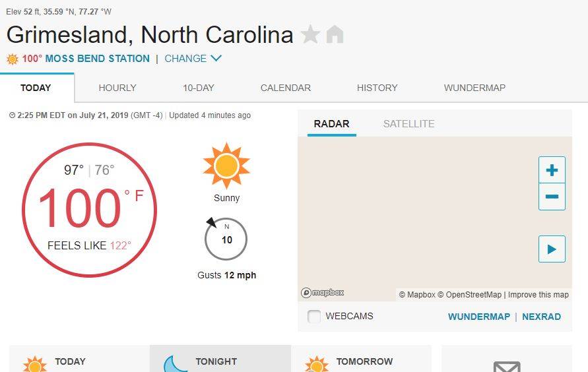Play the radar animation
The image size is (588, 372).
click(x=552, y=249)
